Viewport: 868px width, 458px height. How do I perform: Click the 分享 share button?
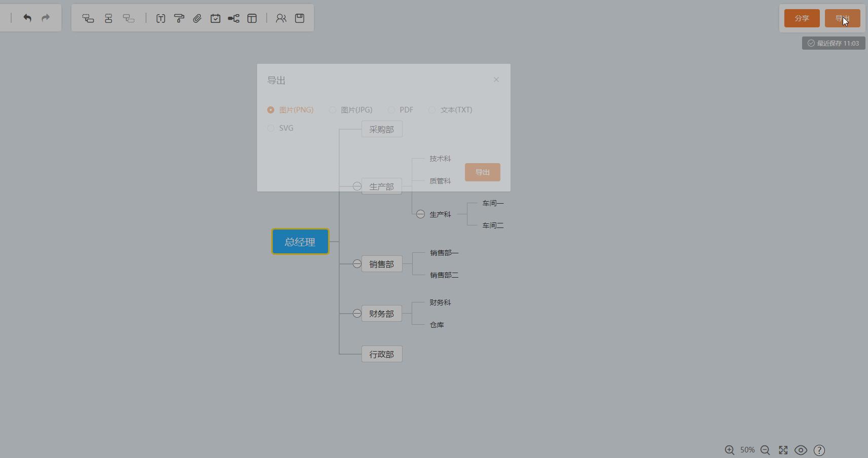[x=802, y=18]
